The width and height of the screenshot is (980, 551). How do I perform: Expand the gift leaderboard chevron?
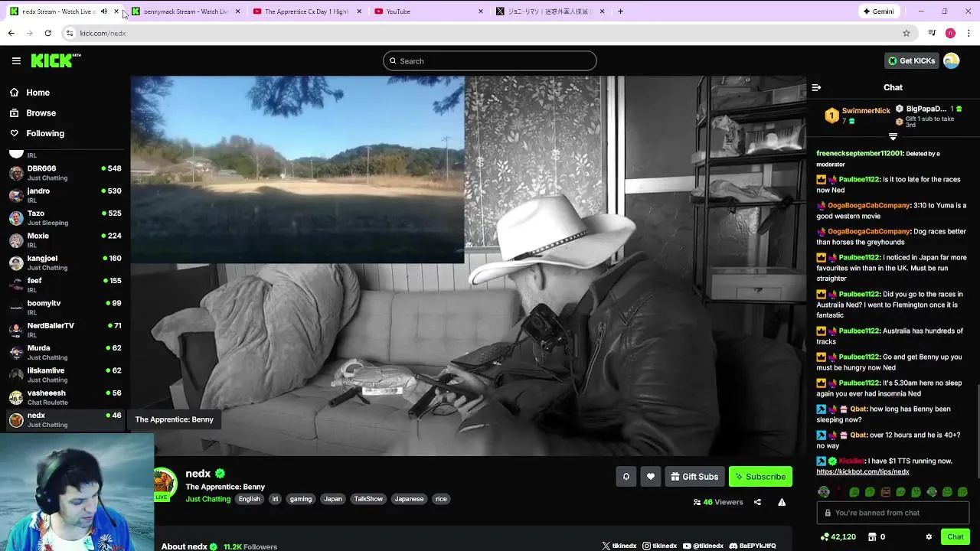point(893,137)
